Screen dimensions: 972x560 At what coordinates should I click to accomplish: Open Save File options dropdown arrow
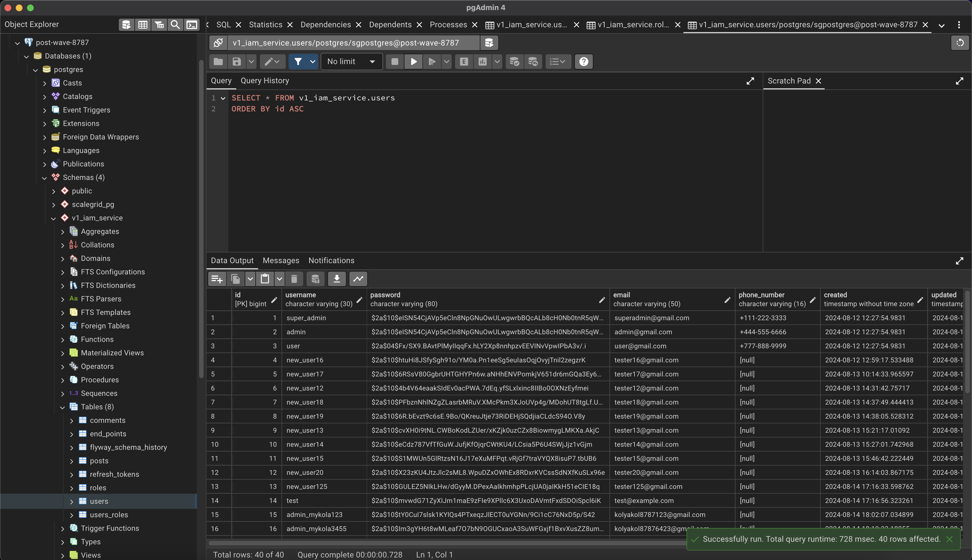coord(251,62)
